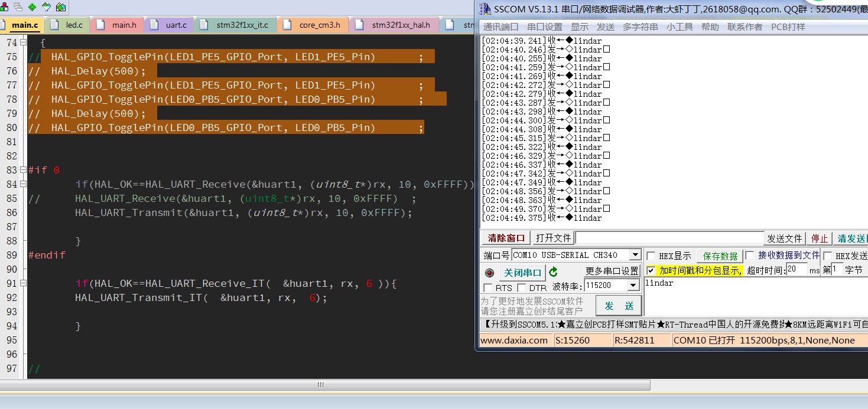
Task: Open the 115200 baud rate dropdown
Action: (633, 285)
